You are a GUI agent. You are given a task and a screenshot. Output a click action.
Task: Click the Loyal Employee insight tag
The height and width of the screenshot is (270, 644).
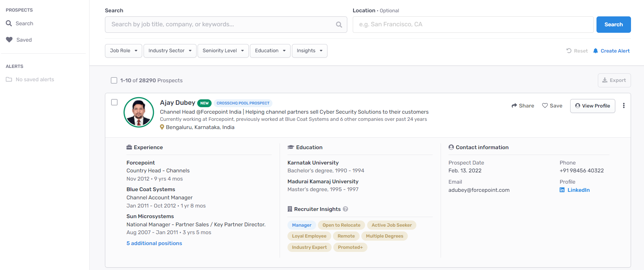click(x=309, y=236)
